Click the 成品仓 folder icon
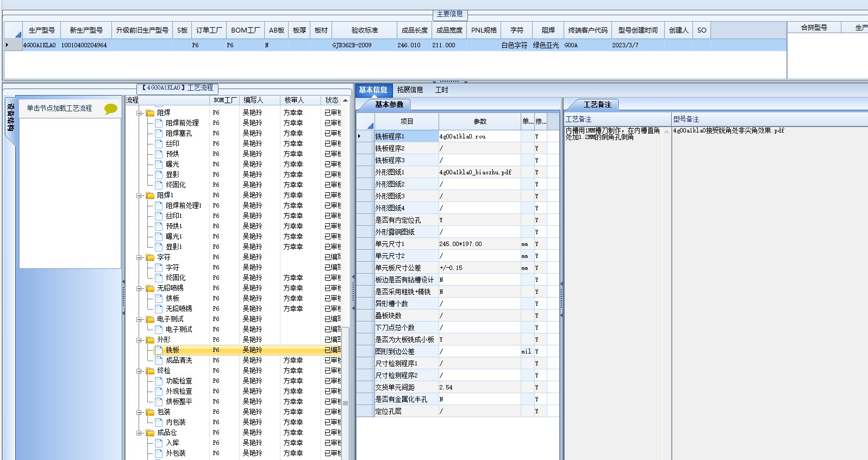The image size is (868, 460). click(150, 433)
